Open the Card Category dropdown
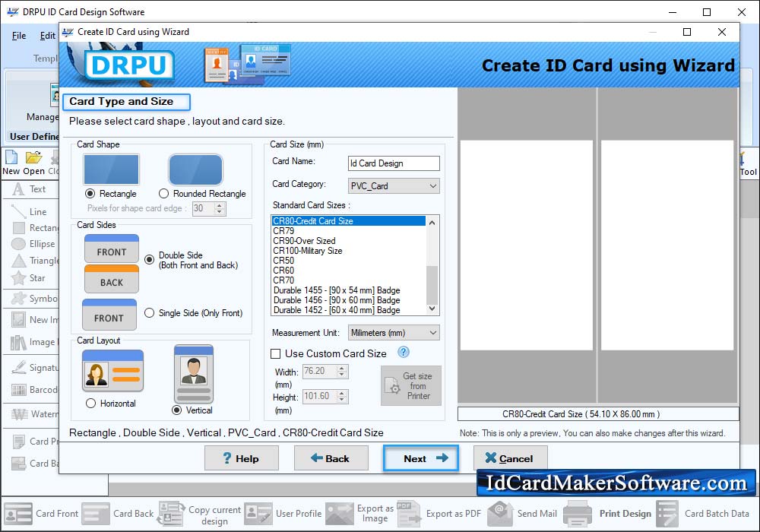The height and width of the screenshot is (532, 760). tap(394, 186)
